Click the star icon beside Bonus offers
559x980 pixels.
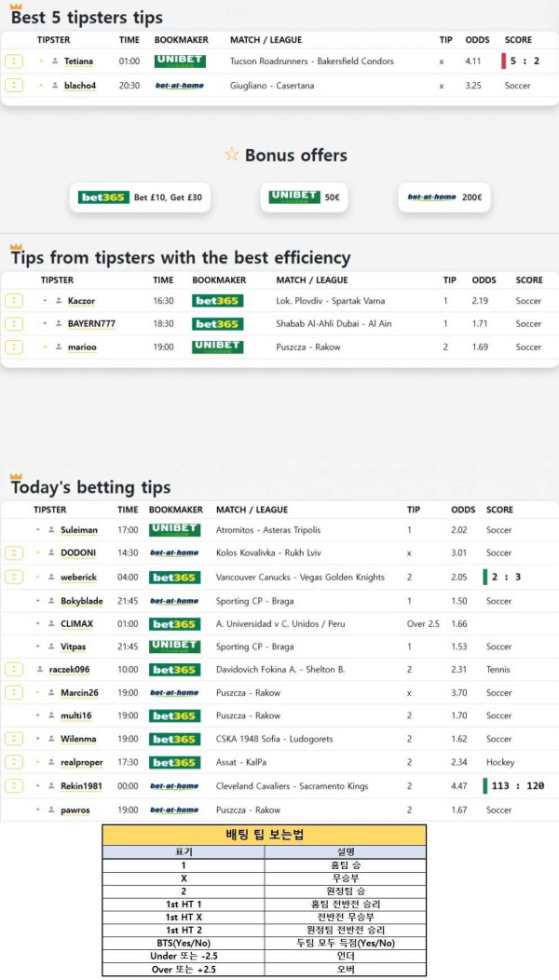(x=231, y=155)
